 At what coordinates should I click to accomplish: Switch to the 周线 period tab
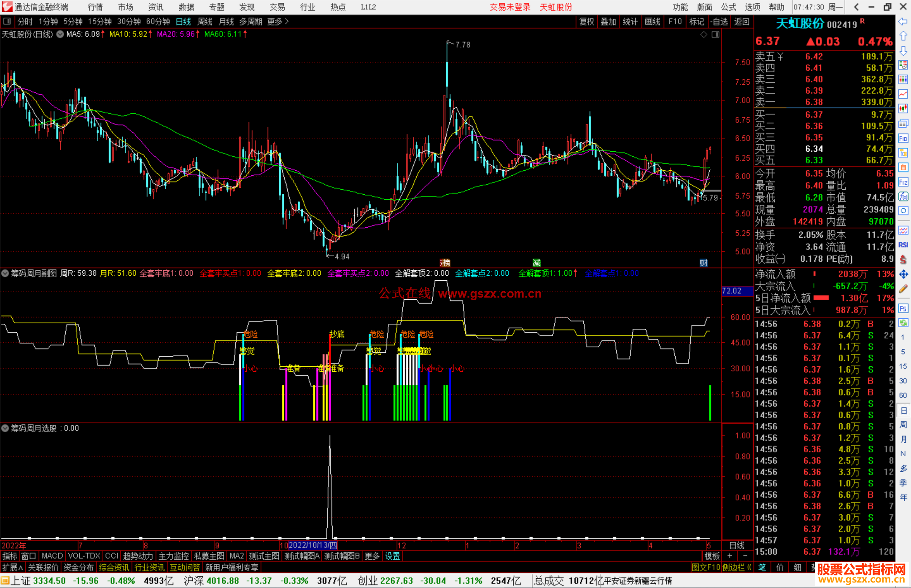[205, 21]
